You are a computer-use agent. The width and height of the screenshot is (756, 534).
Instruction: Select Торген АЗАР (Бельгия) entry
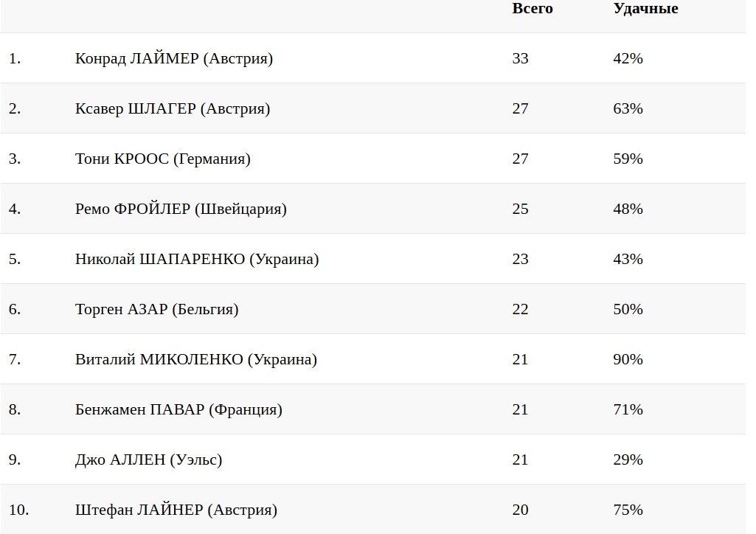[157, 309]
